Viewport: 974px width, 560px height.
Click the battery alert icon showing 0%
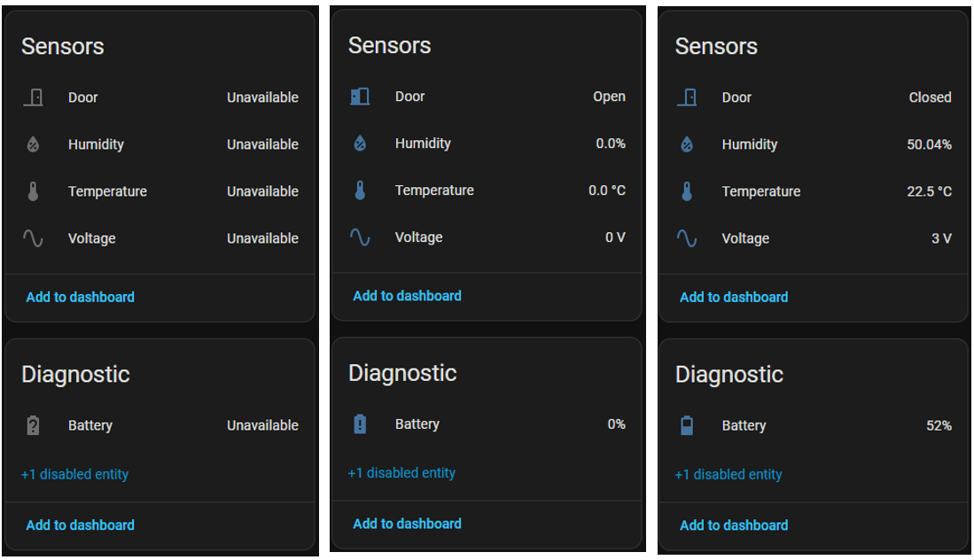(x=360, y=424)
